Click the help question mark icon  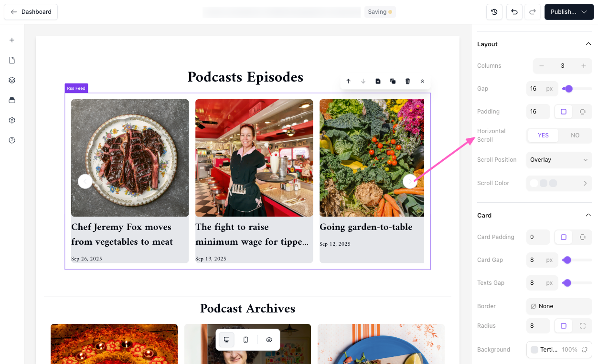[12, 140]
